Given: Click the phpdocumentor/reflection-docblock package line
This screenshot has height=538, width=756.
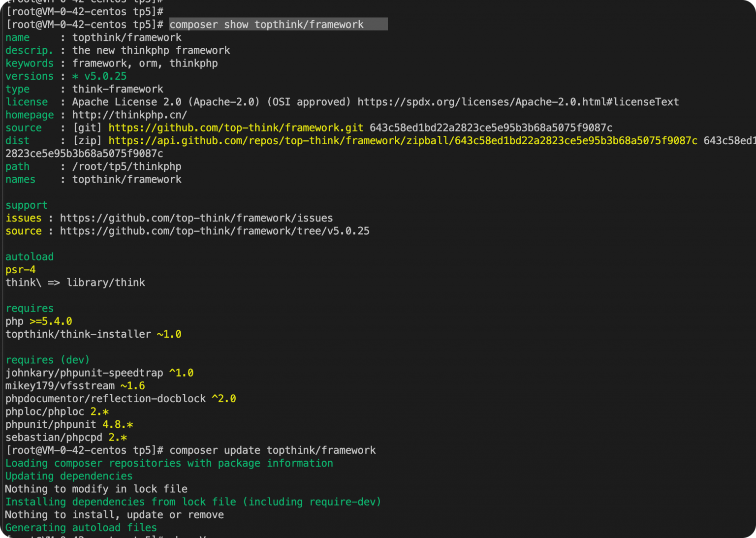Looking at the screenshot, I should tap(121, 399).
